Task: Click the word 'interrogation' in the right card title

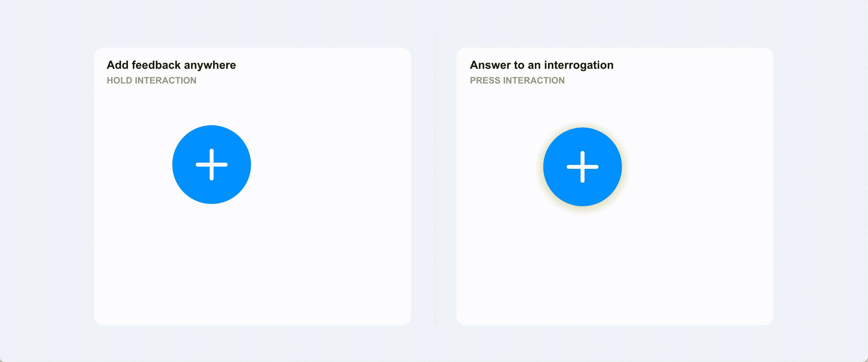Action: coord(578,65)
